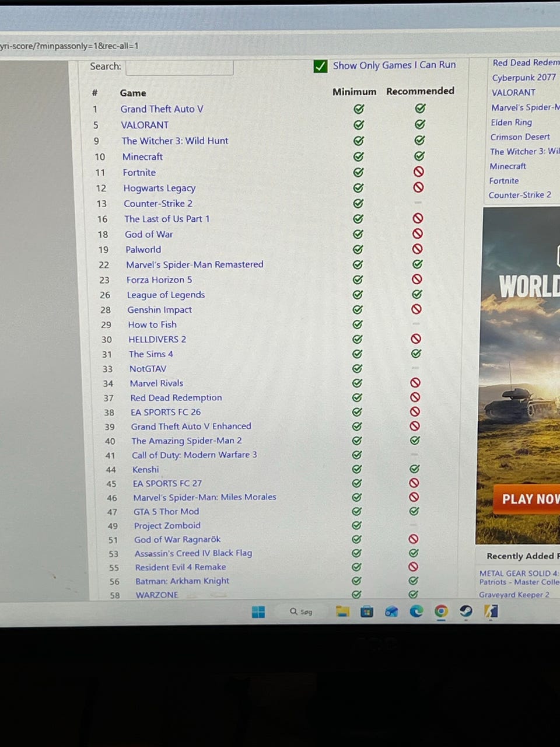Launch Microsoft Store from the taskbar
Image resolution: width=560 pixels, height=747 pixels.
(367, 611)
